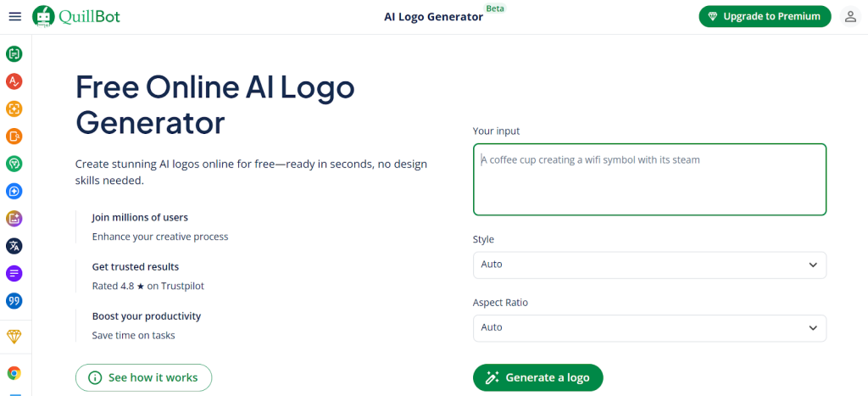Open the green Paraphraser sidebar icon
868x396 pixels.
tap(14, 54)
